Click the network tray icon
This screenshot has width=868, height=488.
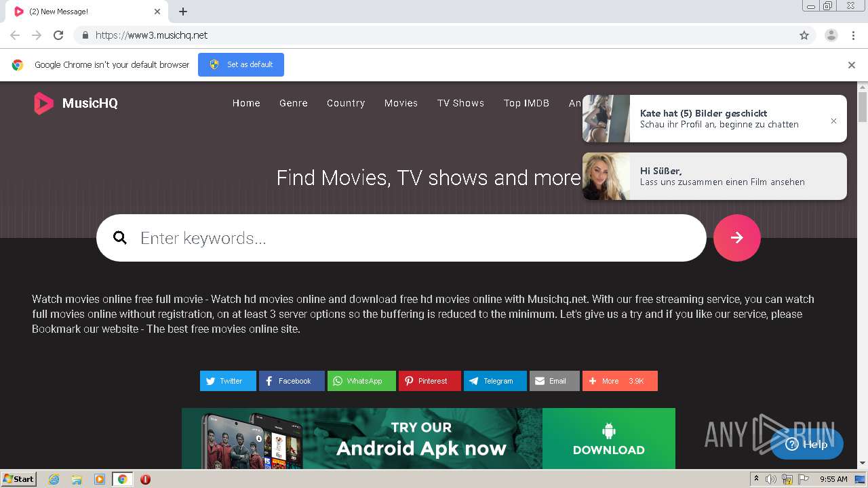(787, 479)
